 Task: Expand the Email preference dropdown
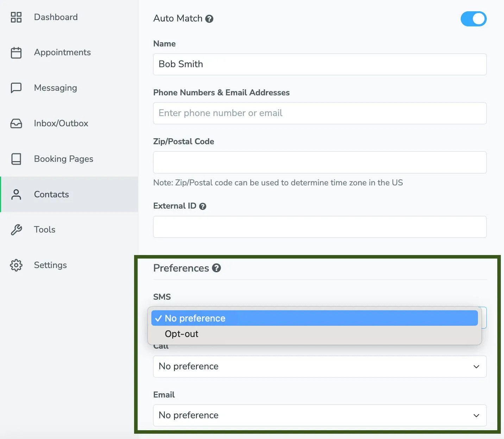coord(320,415)
